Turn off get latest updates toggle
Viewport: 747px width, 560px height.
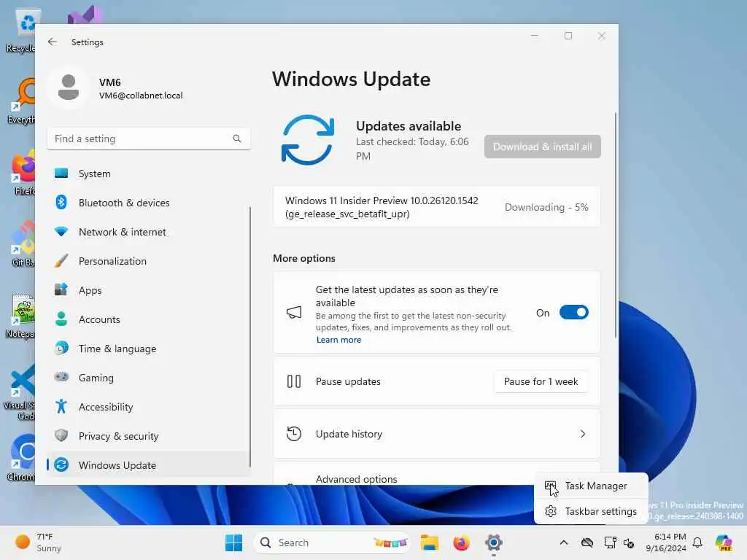pos(573,312)
